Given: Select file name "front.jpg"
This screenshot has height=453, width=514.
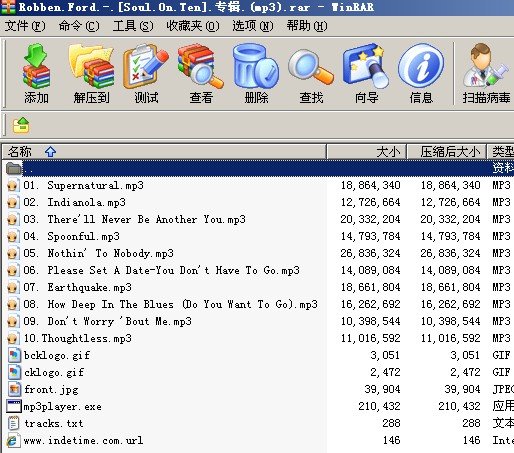Looking at the screenshot, I should [51, 389].
